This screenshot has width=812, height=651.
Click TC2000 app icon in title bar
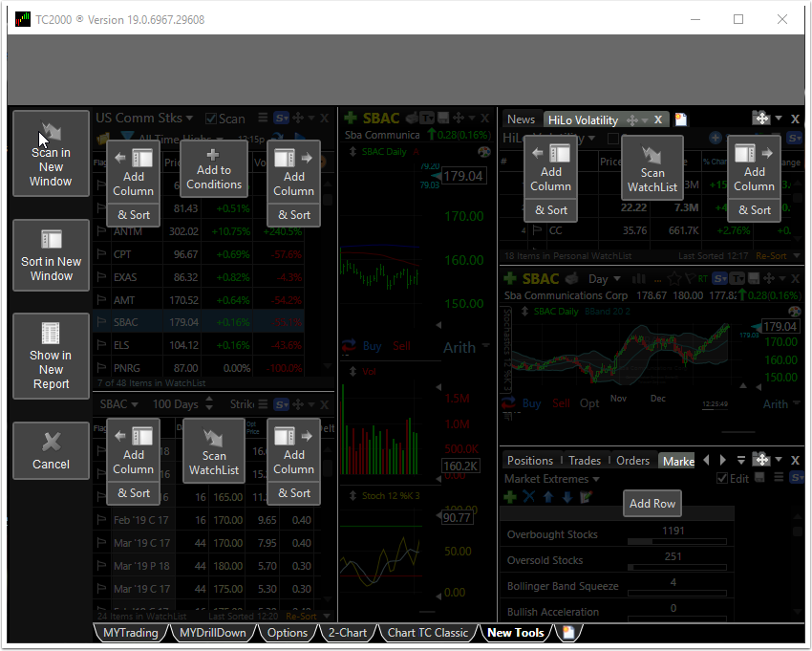coord(22,19)
